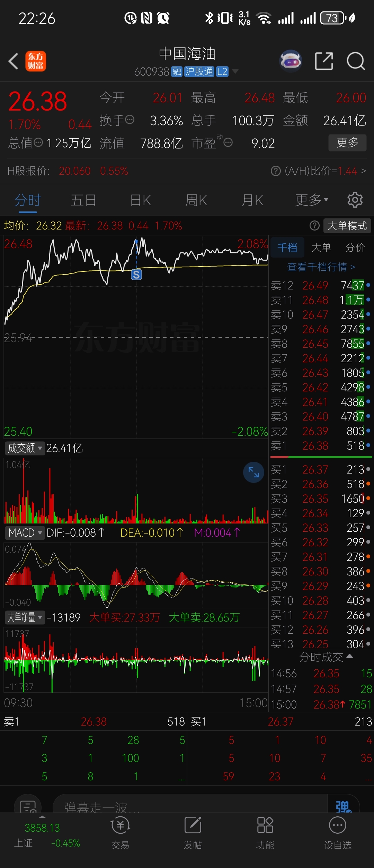Select the 分价 tab
The image size is (374, 868).
tap(355, 248)
